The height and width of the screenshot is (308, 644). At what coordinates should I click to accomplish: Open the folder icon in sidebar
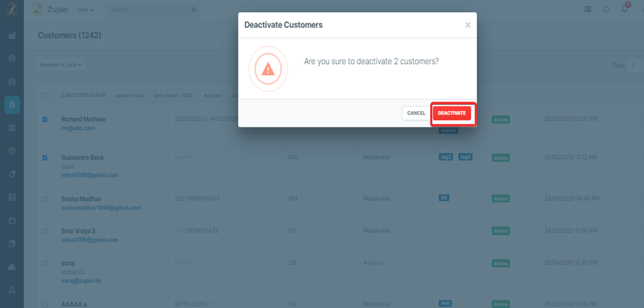(x=12, y=221)
